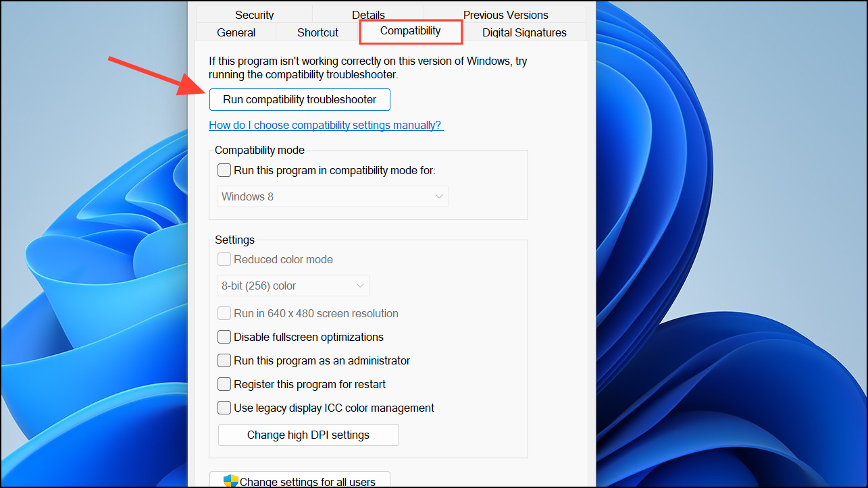Screen dimensions: 868x488
Task: Open the Windows 8 compatibility mode dropdown
Action: click(x=333, y=196)
